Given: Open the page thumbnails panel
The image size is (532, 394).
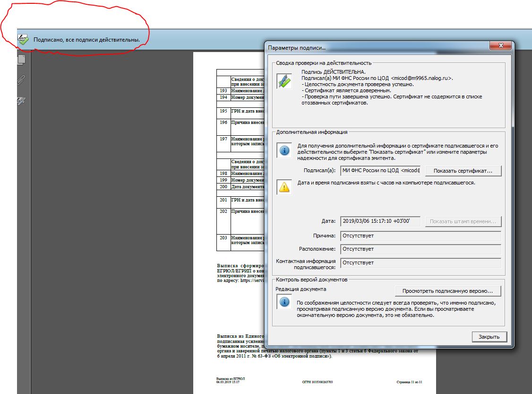Looking at the screenshot, I should click(21, 59).
